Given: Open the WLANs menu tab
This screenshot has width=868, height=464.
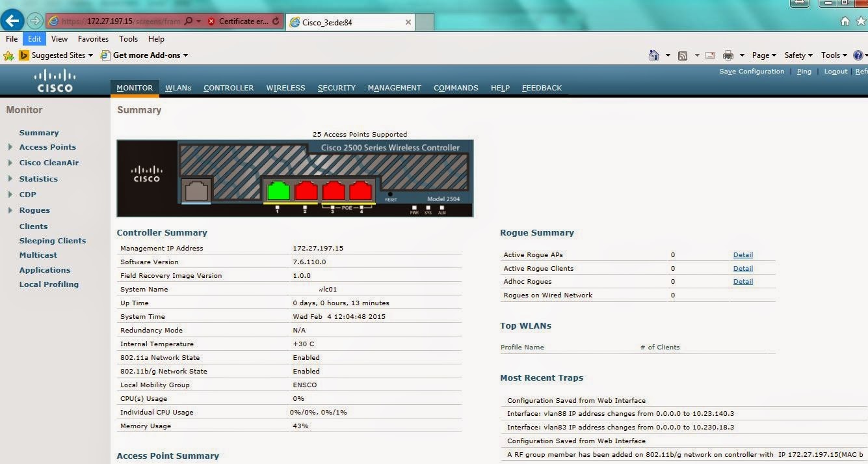Looking at the screenshot, I should tap(178, 88).
